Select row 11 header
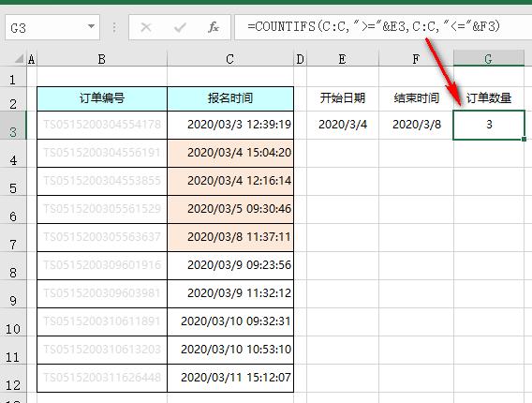Viewport: 532px width, 403px height. (x=13, y=351)
